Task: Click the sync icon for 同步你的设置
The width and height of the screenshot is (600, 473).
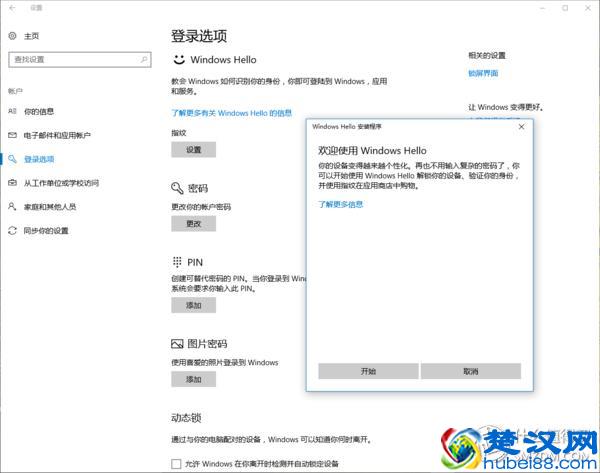Action: click(12, 230)
